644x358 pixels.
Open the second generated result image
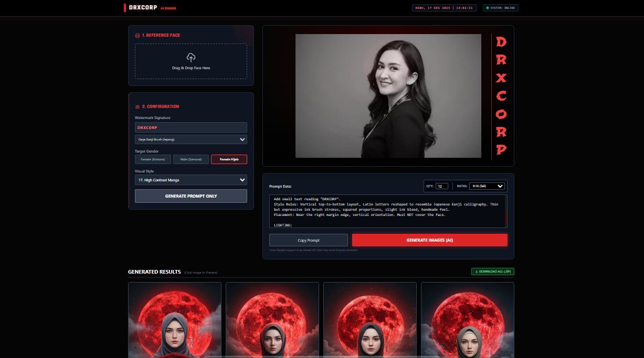(x=272, y=320)
